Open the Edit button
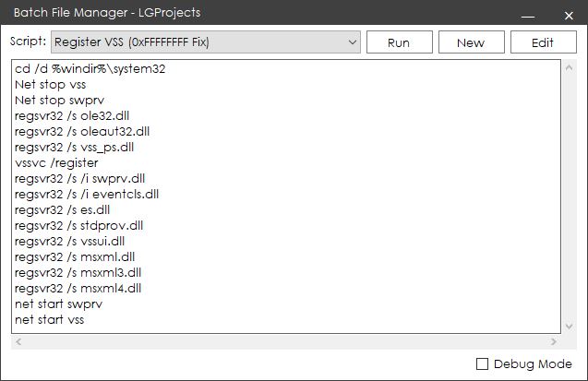Image resolution: width=588 pixels, height=381 pixels. point(544,42)
